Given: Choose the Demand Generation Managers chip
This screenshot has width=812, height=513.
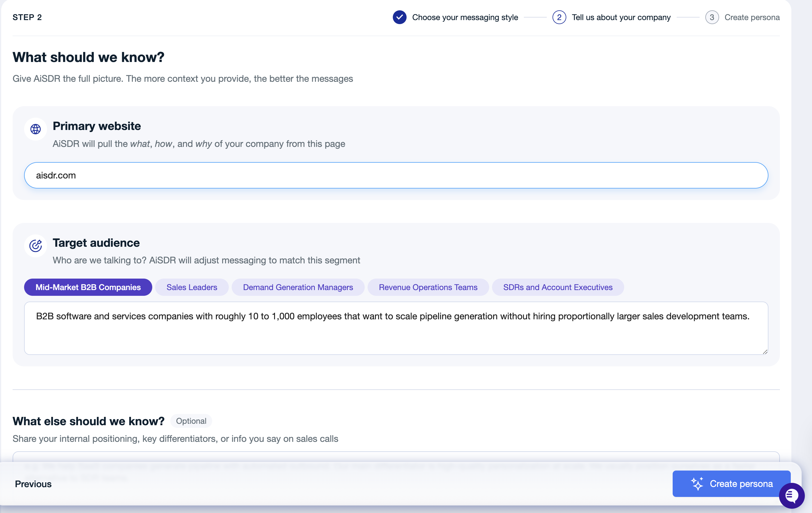Looking at the screenshot, I should click(x=298, y=287).
